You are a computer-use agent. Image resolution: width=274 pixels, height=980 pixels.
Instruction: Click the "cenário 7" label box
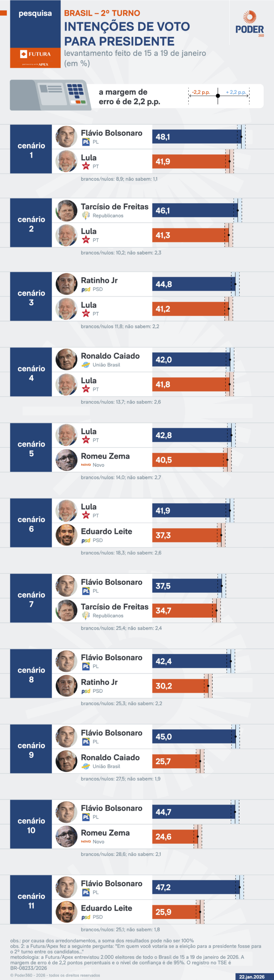point(31,599)
